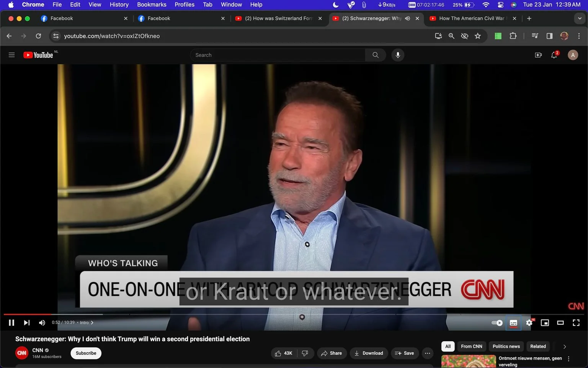Skip to next video
Viewport: 588px width, 368px height.
coord(27,323)
